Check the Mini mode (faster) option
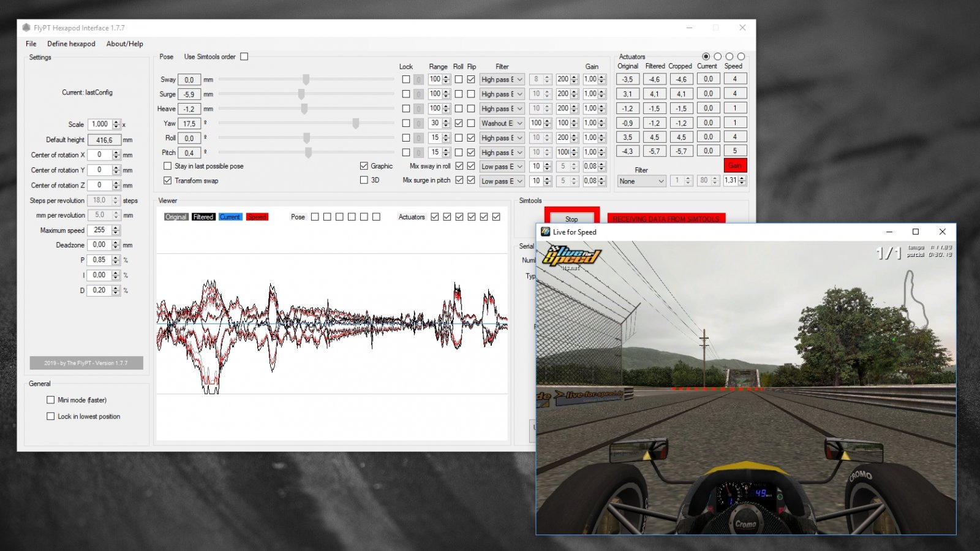 pyautogui.click(x=51, y=400)
